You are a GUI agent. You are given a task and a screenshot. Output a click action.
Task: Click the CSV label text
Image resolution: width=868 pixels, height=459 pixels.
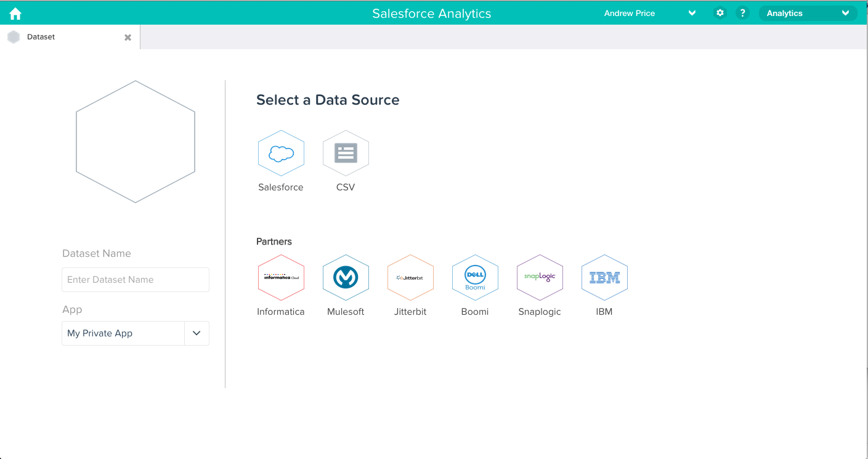(x=346, y=187)
